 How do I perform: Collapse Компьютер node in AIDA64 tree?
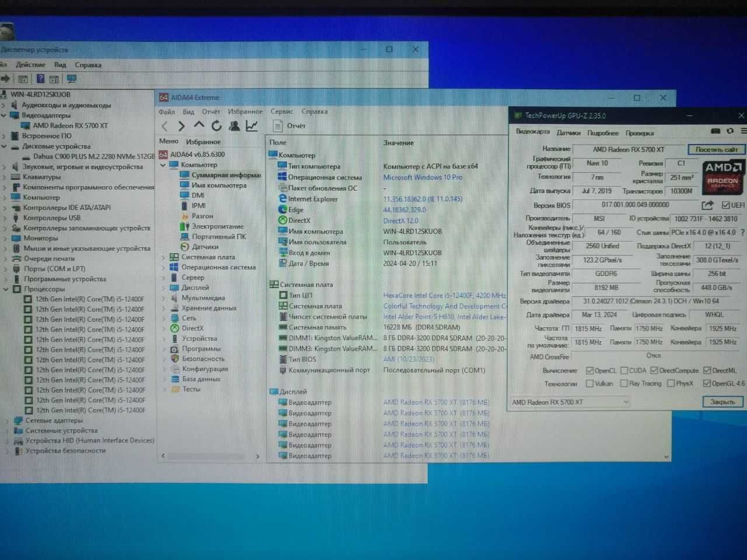pyautogui.click(x=163, y=165)
